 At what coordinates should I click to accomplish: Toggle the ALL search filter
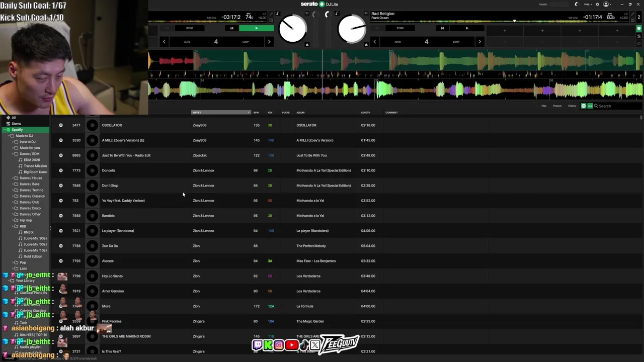[590, 106]
